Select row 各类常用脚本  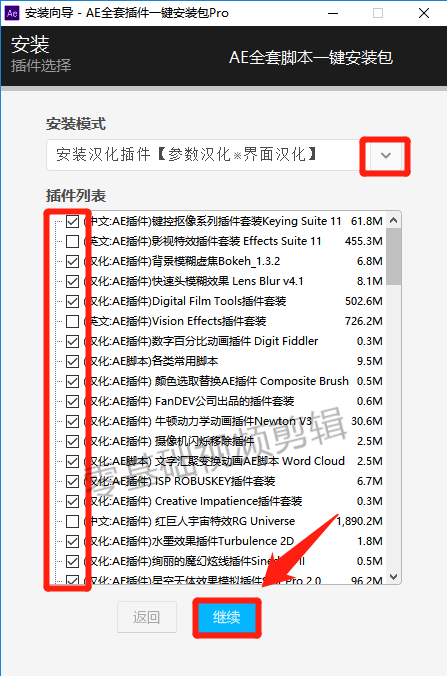[150, 361]
